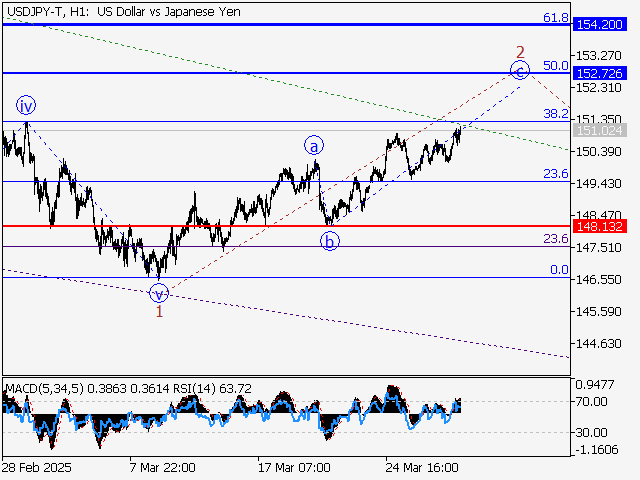The image size is (640, 480).
Task: Select the red wave 1 label
Action: tap(159, 311)
